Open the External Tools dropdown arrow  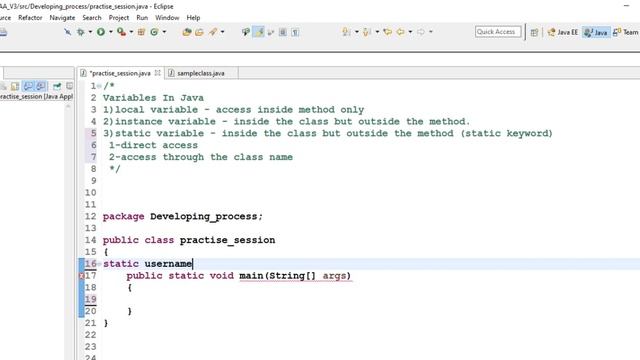click(131, 32)
